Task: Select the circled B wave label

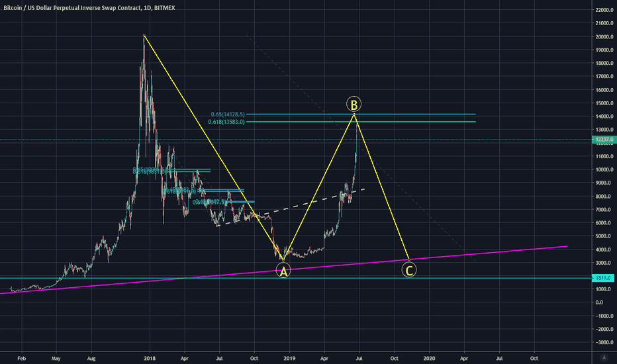Action: [x=354, y=105]
